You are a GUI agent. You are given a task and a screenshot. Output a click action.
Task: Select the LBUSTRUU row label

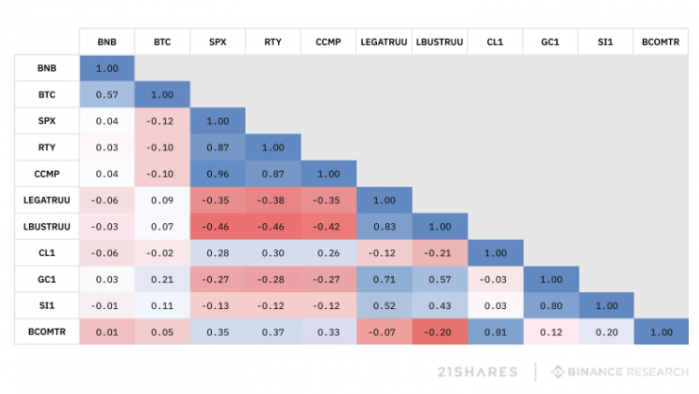[x=47, y=226]
